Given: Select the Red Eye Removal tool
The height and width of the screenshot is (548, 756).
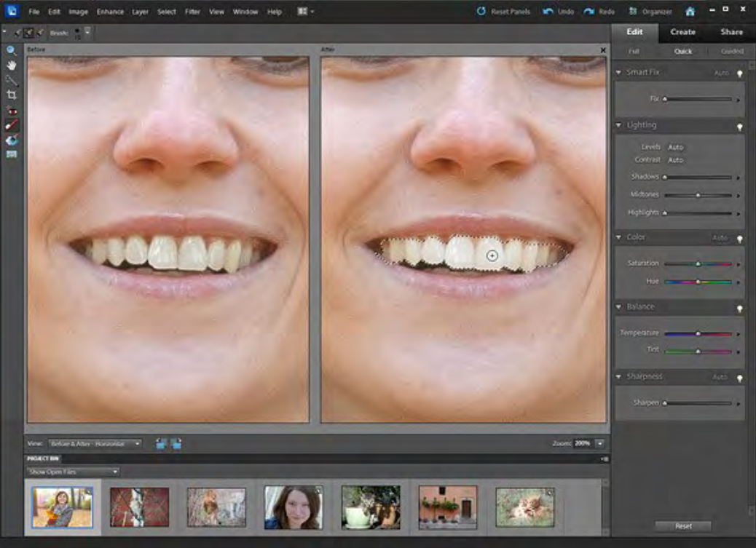Looking at the screenshot, I should [12, 110].
